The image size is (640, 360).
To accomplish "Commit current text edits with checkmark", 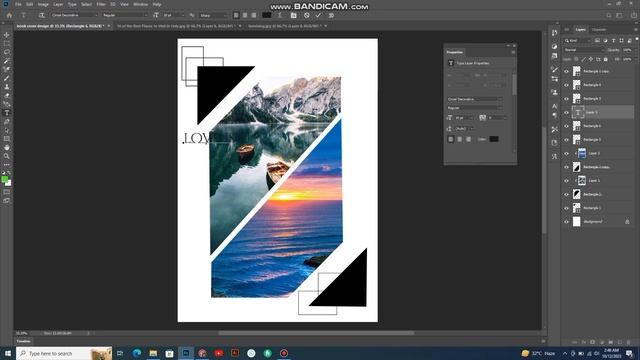I will [318, 16].
